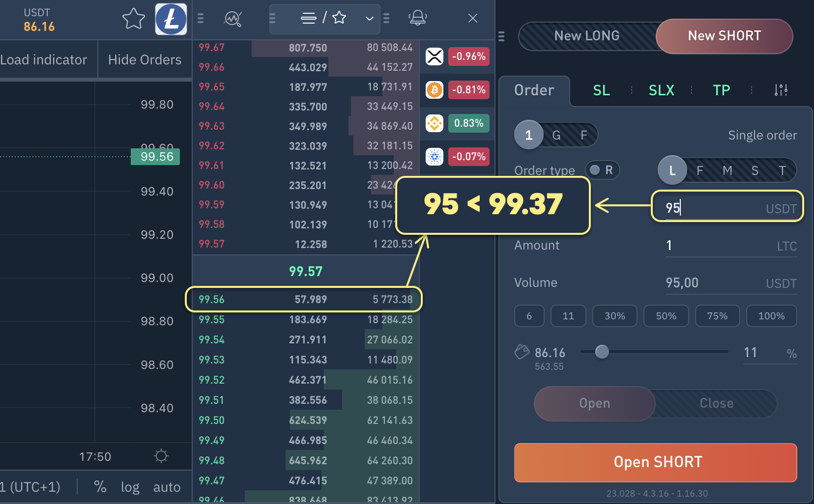Click the 50% amount button
The height and width of the screenshot is (504, 814).
(666, 316)
